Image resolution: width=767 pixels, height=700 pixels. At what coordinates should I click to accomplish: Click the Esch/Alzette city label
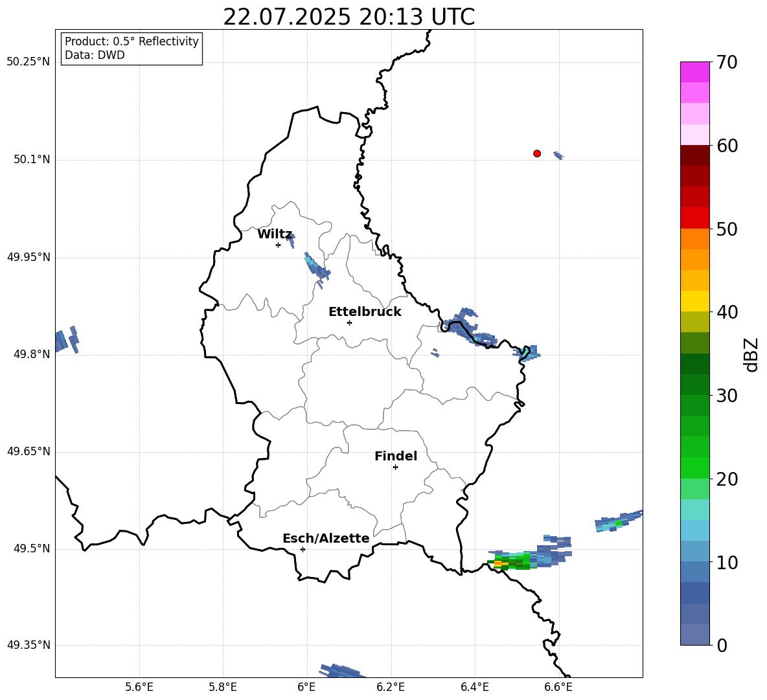coord(326,538)
